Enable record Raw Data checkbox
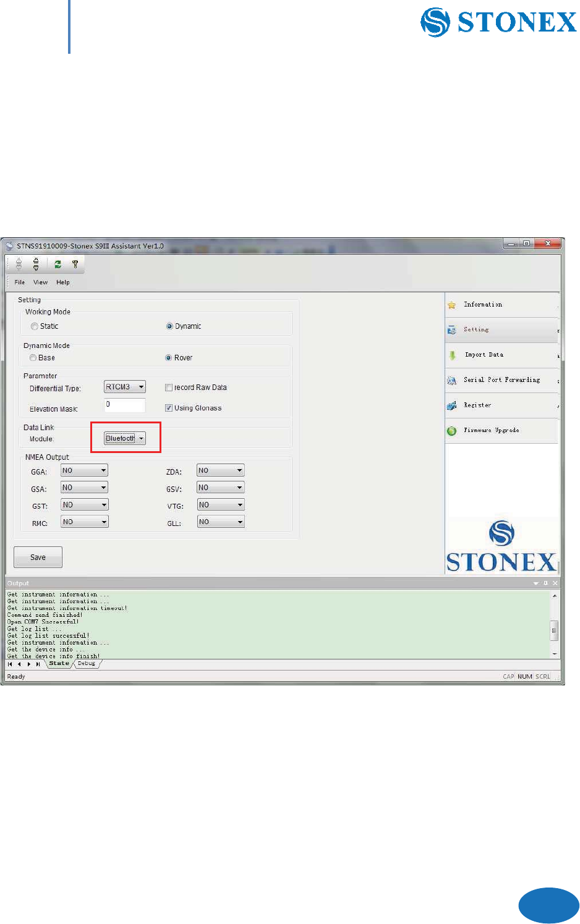580x924 pixels. click(169, 388)
